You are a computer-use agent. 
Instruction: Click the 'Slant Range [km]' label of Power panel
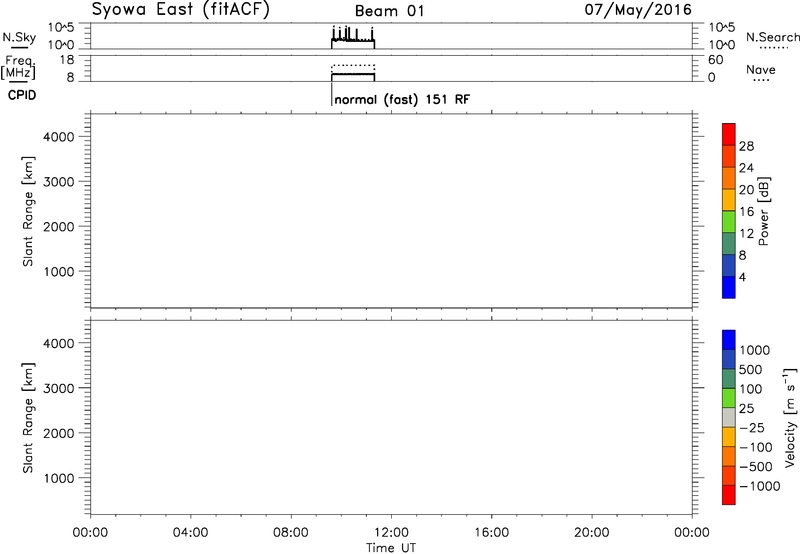click(x=28, y=211)
